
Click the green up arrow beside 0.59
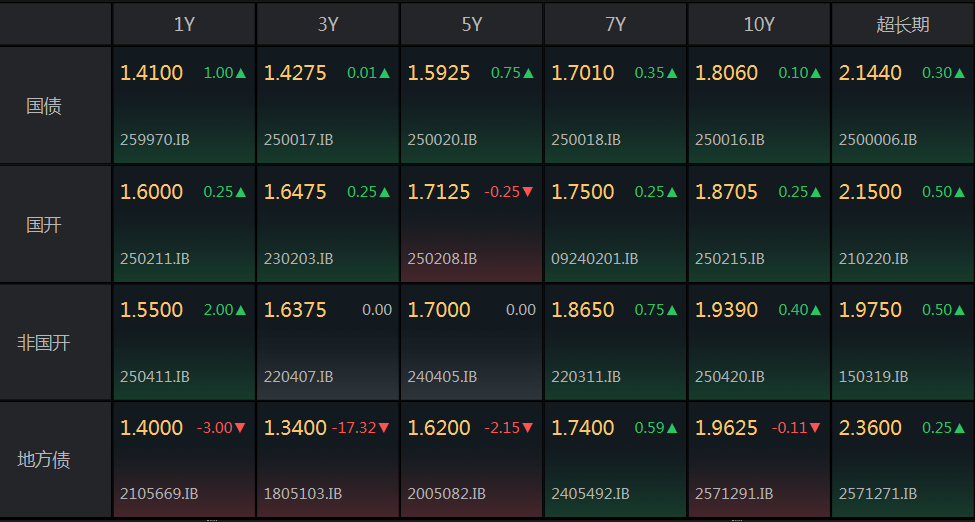[672, 428]
